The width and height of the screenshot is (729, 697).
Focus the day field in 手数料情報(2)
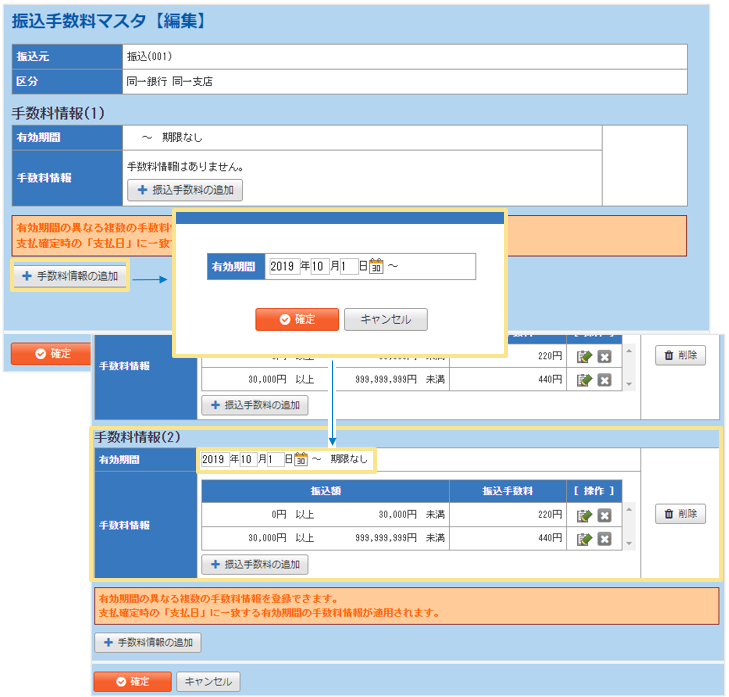275,459
